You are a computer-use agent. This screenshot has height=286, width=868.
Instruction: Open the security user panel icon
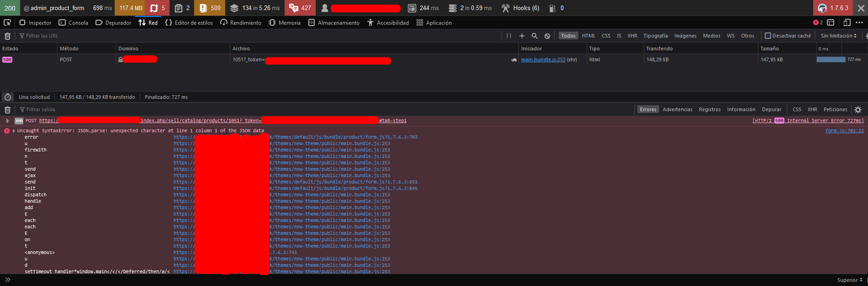pos(325,8)
